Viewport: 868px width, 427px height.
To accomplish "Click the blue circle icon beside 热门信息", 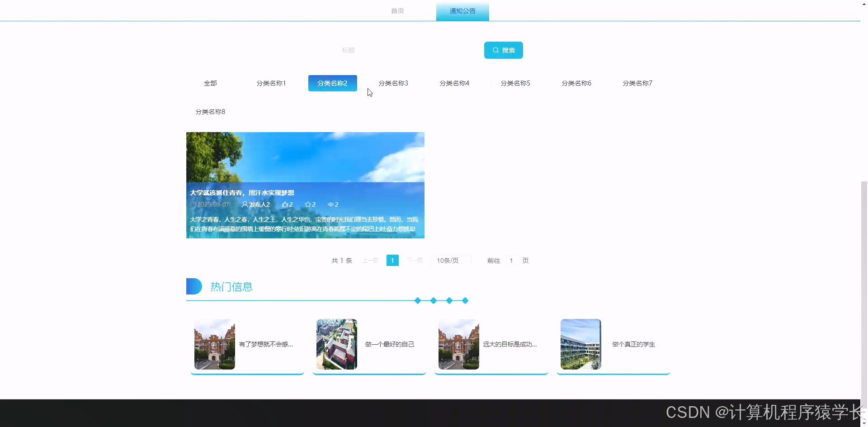I will [193, 286].
